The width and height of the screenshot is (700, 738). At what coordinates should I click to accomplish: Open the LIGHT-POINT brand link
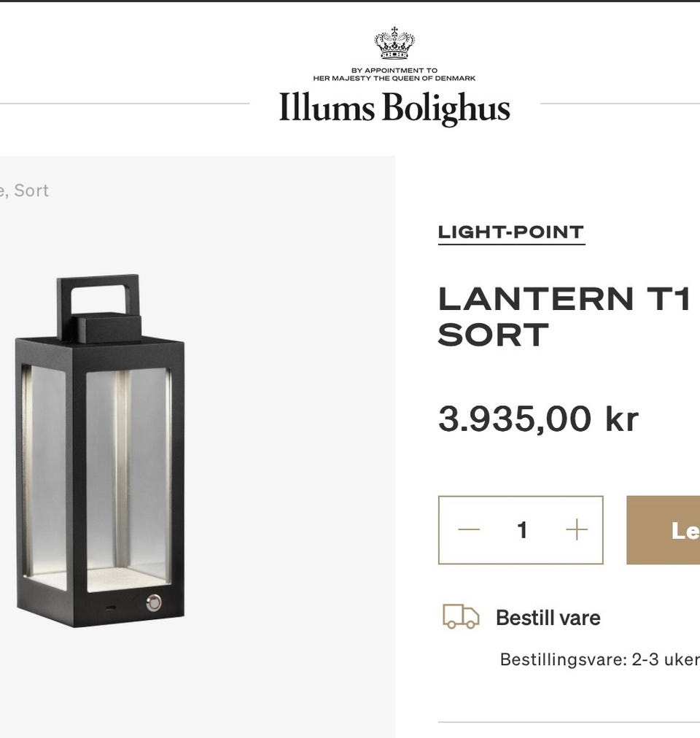510,232
